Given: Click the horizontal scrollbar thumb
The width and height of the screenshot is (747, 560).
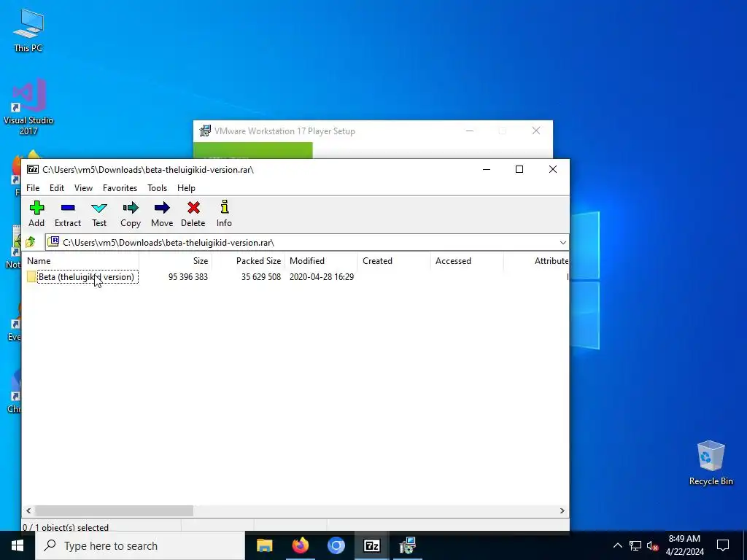Looking at the screenshot, I should tap(115, 510).
